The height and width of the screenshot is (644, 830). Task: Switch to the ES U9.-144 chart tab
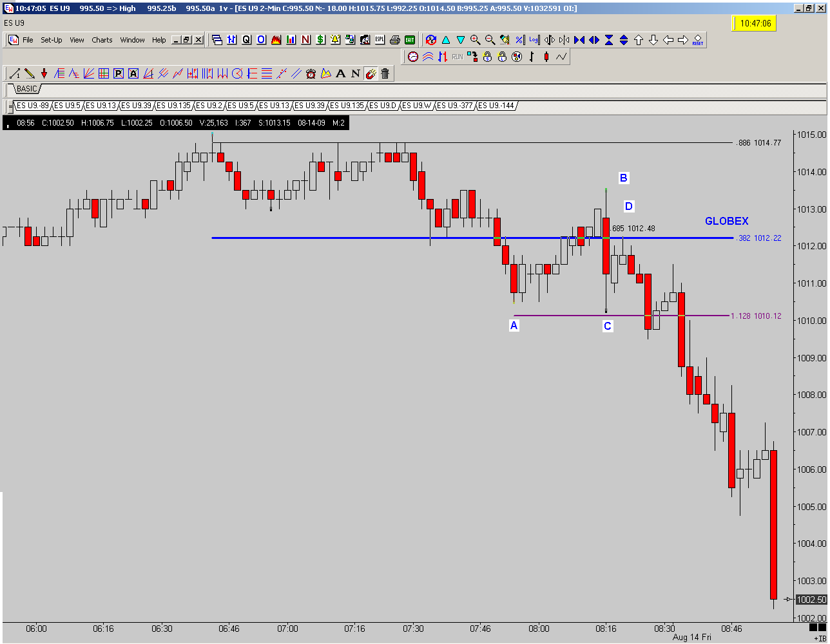pos(496,106)
